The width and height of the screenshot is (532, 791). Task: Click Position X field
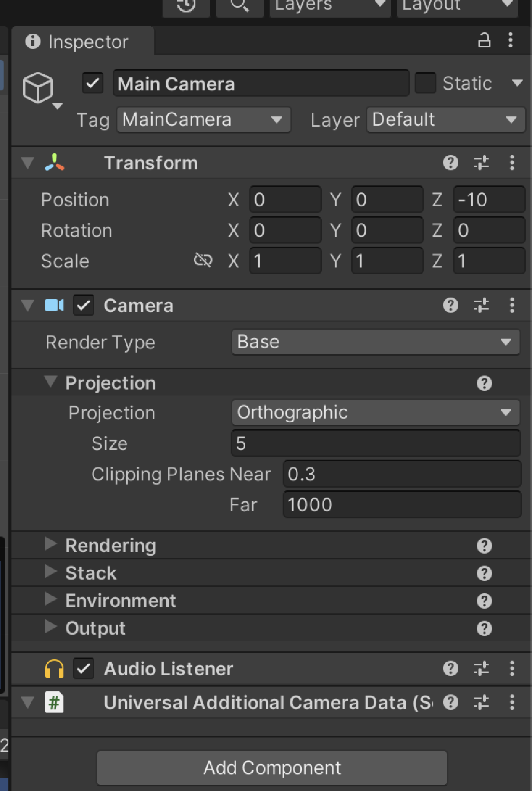click(285, 199)
